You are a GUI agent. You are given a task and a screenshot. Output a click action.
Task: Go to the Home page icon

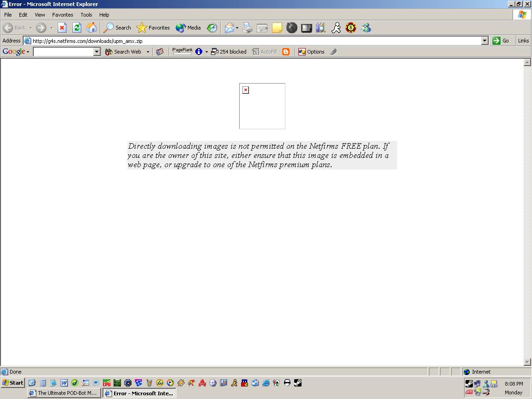(91, 28)
